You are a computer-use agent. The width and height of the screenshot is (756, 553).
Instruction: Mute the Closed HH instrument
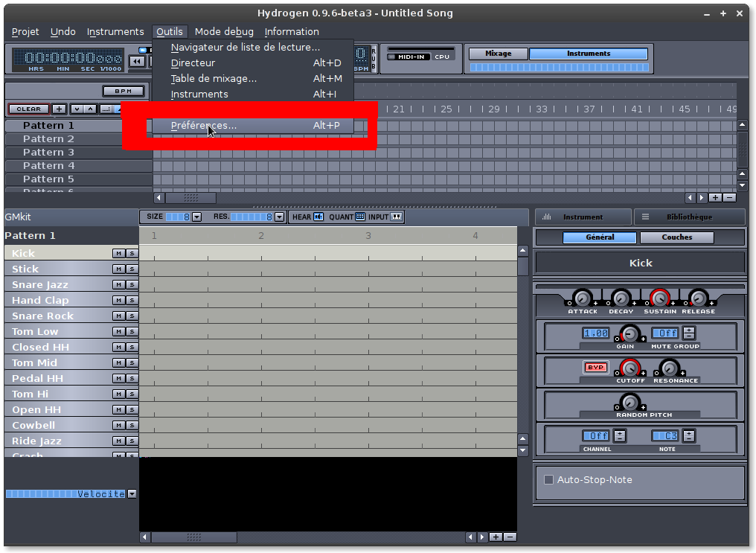(118, 348)
